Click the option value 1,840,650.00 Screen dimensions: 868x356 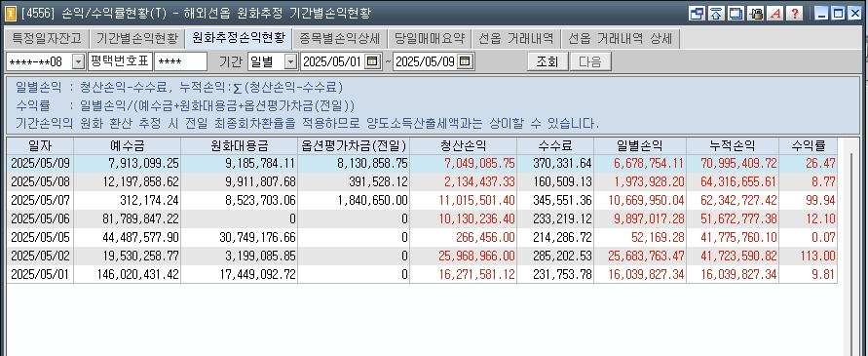(x=372, y=200)
